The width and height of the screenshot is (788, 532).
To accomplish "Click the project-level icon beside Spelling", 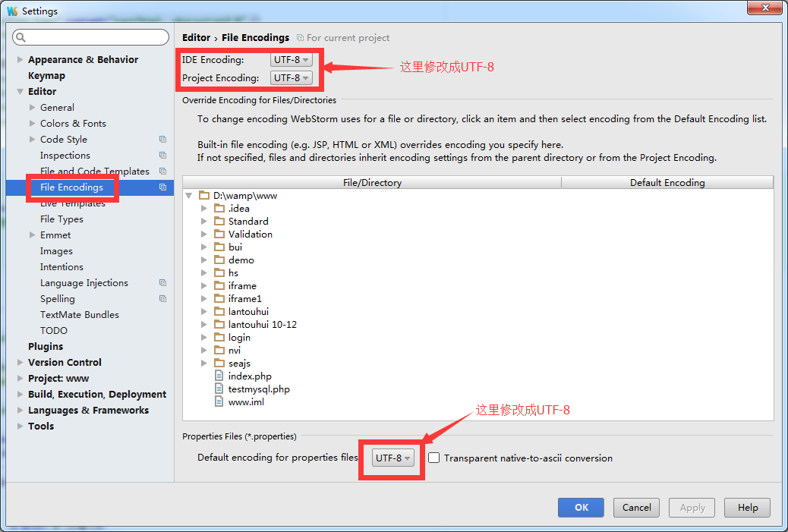I will click(162, 298).
